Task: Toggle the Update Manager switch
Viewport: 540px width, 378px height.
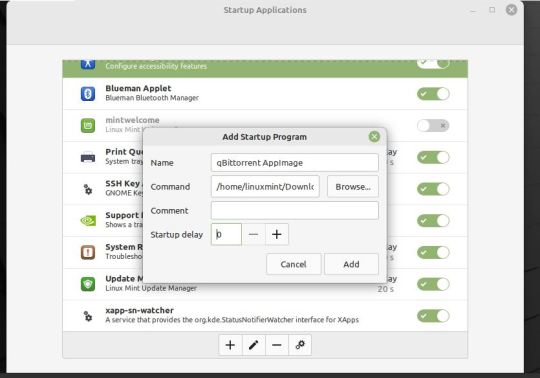Action: pos(433,284)
